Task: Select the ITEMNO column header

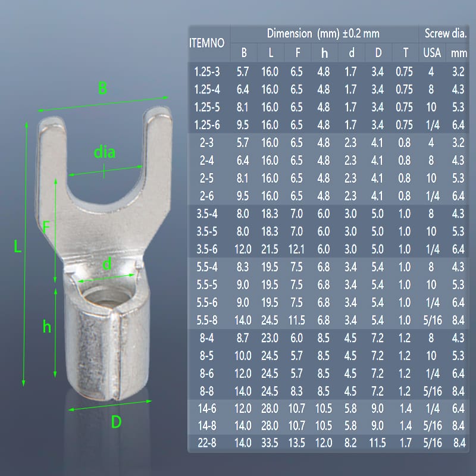Action: coord(206,43)
